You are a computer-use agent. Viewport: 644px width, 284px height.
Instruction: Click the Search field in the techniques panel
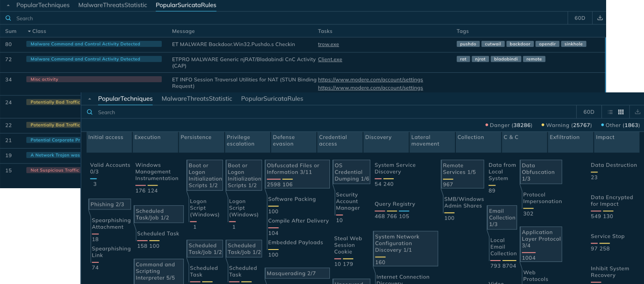pyautogui.click(x=298, y=112)
